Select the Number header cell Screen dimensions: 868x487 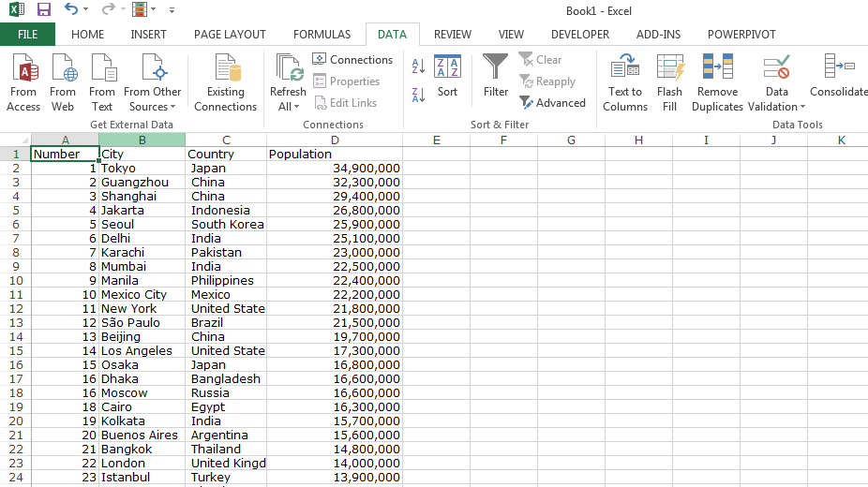(x=65, y=154)
